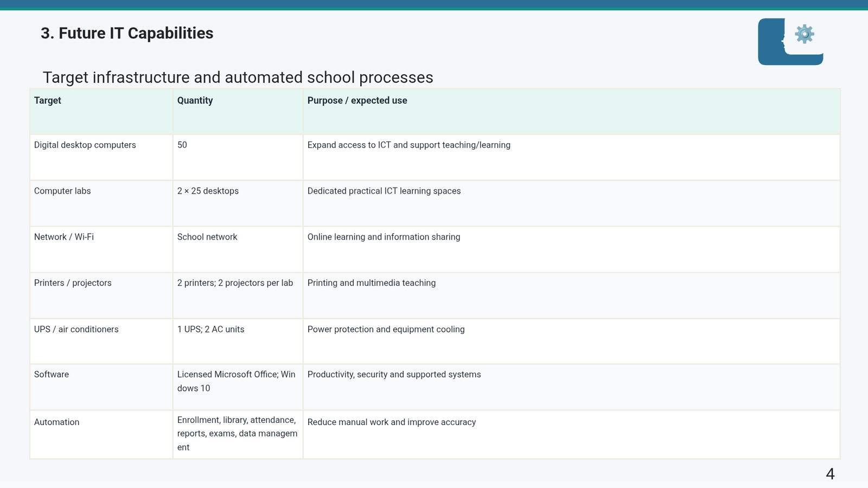Image resolution: width=868 pixels, height=488 pixels.
Task: Select the slide title Future IT Capabilities
Action: (127, 33)
